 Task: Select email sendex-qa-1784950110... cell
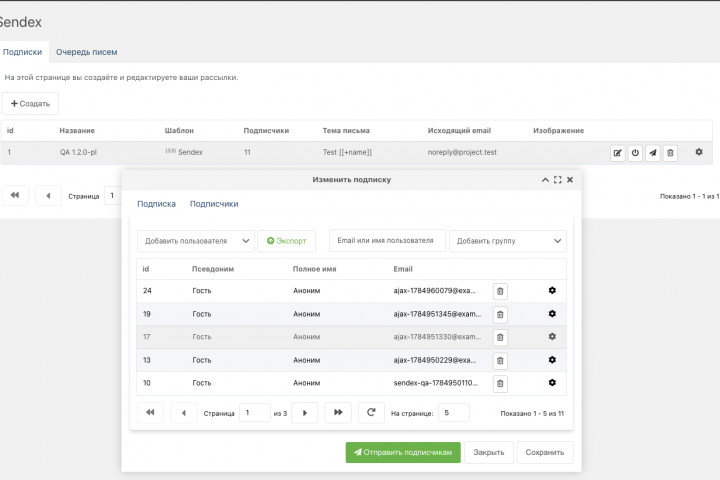(x=436, y=383)
